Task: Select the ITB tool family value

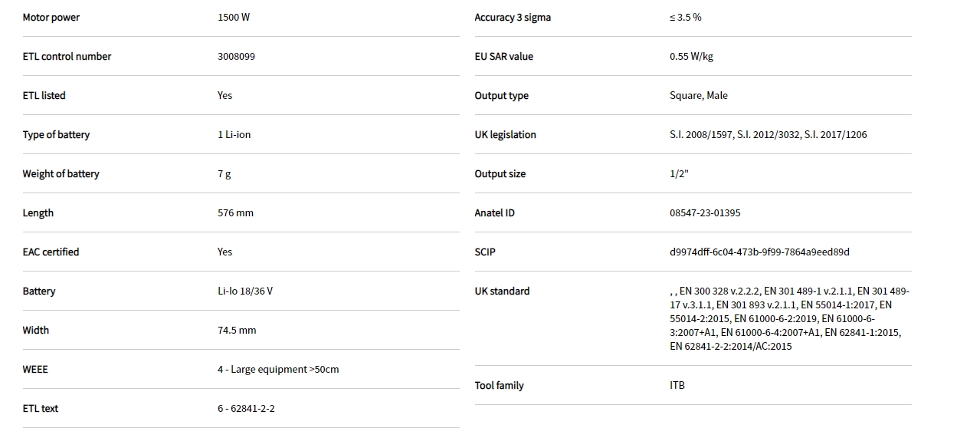Action: pos(677,385)
